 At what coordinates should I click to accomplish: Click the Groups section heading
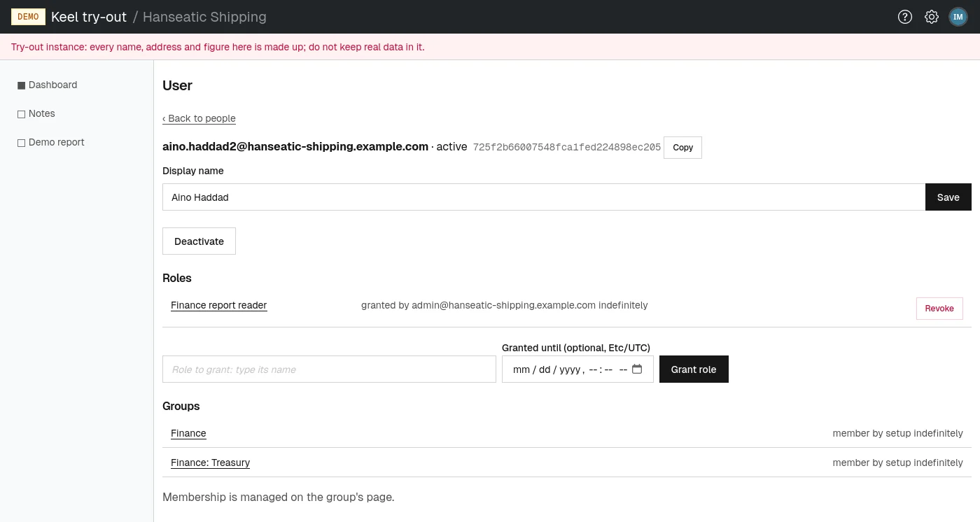(x=181, y=406)
